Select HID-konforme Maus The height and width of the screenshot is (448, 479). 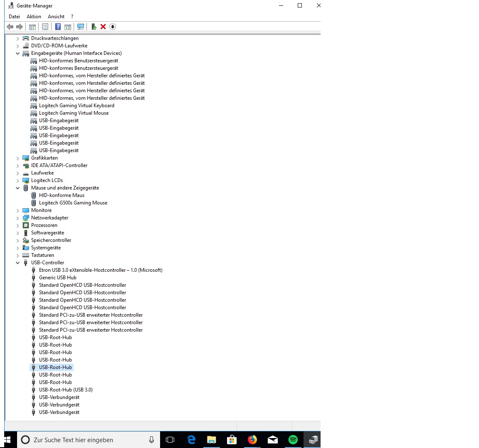click(x=62, y=195)
